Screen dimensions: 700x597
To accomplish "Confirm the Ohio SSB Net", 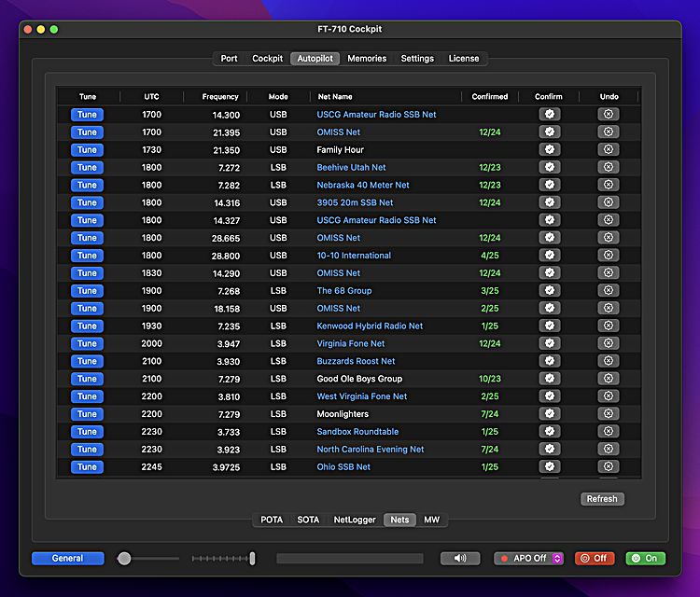I will tap(550, 466).
